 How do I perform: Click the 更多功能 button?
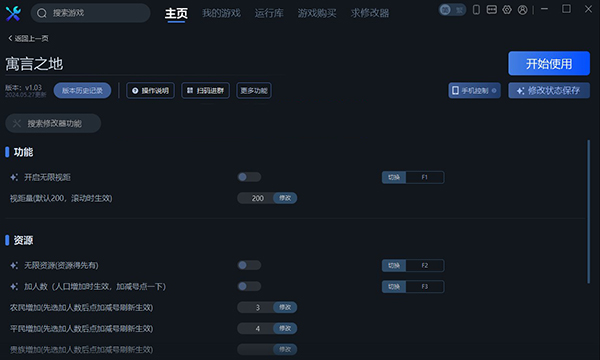click(x=254, y=91)
